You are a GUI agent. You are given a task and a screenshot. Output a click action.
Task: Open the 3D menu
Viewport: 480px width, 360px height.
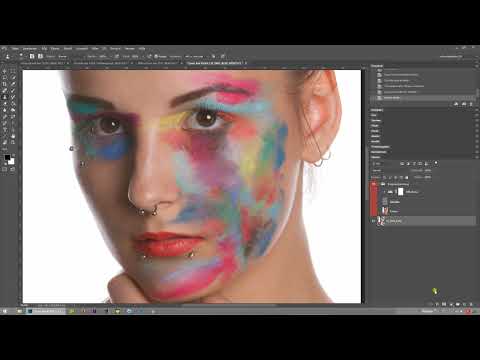click(104, 49)
